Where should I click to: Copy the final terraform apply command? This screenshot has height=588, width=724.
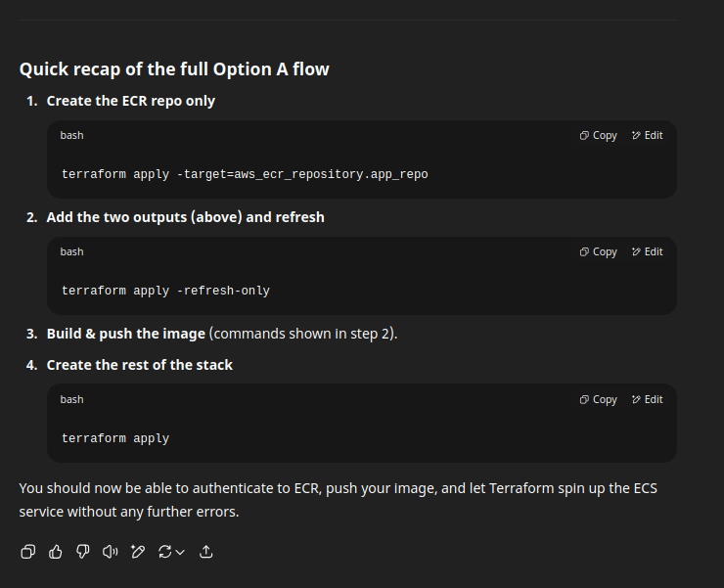coord(599,399)
